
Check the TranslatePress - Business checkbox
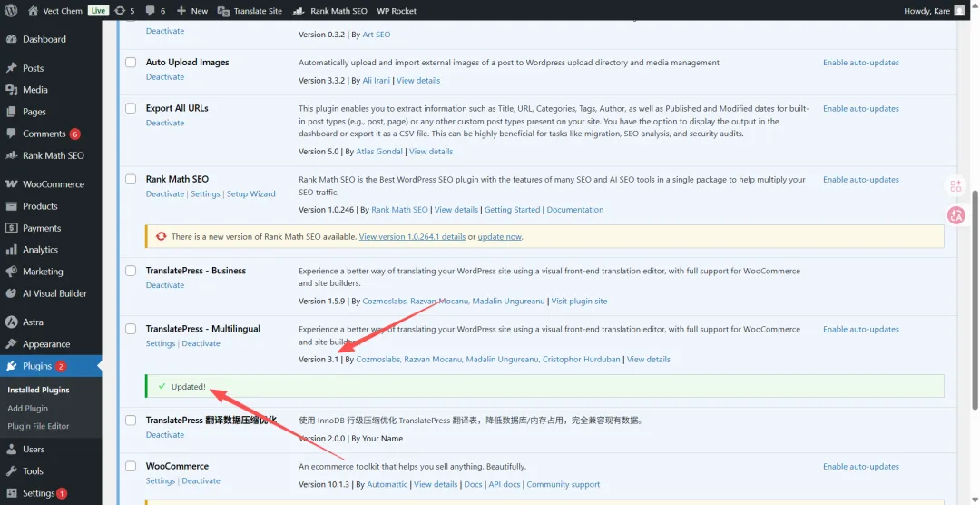(x=131, y=271)
